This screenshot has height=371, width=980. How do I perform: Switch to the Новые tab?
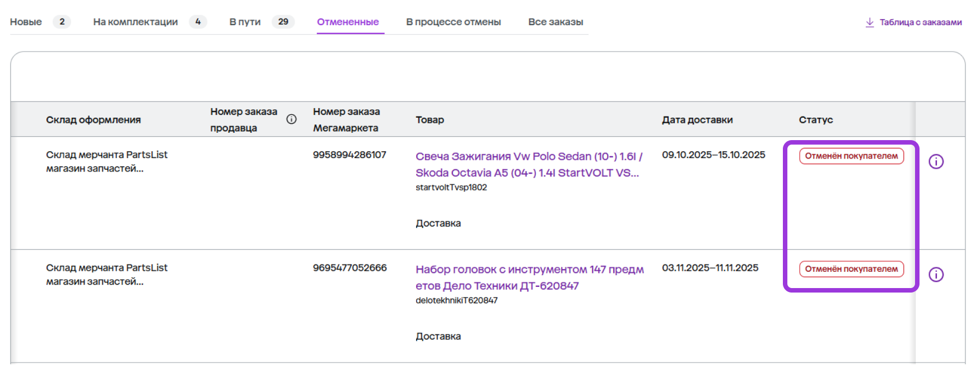coord(26,22)
